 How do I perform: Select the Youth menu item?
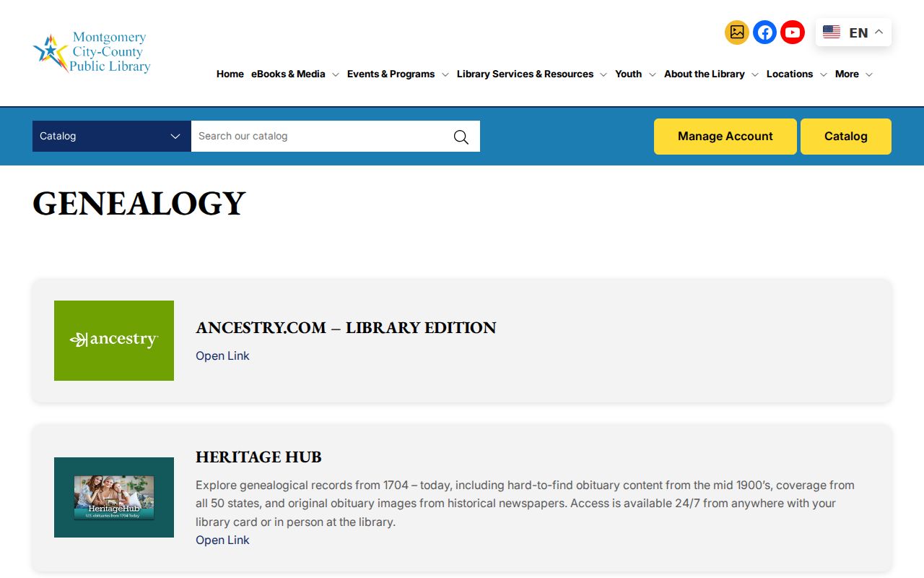coord(628,74)
